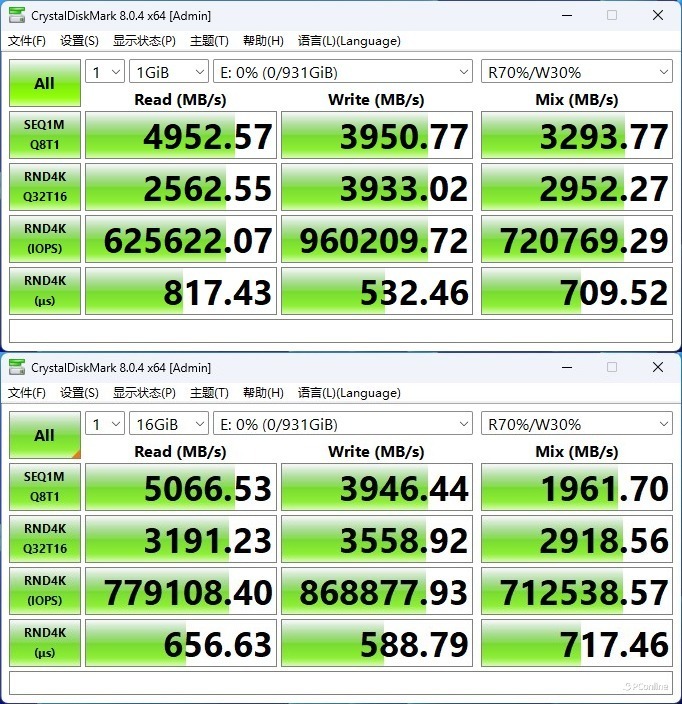Expand 16GiB test size dropdown
The height and width of the screenshot is (704, 682).
pyautogui.click(x=169, y=423)
